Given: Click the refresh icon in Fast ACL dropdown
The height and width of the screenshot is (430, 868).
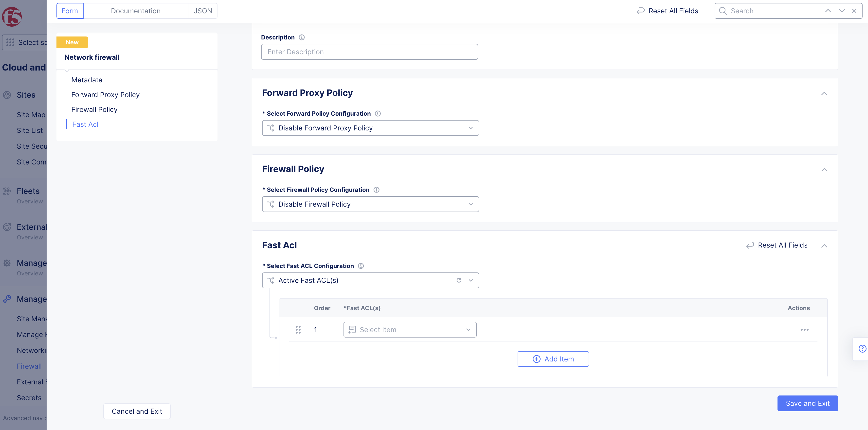Looking at the screenshot, I should point(459,280).
